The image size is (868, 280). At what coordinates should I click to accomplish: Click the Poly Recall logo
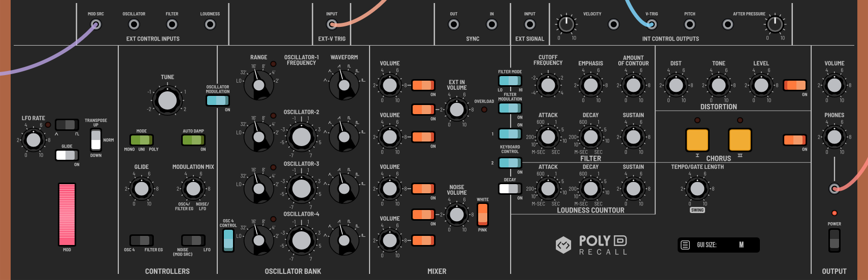(x=591, y=245)
